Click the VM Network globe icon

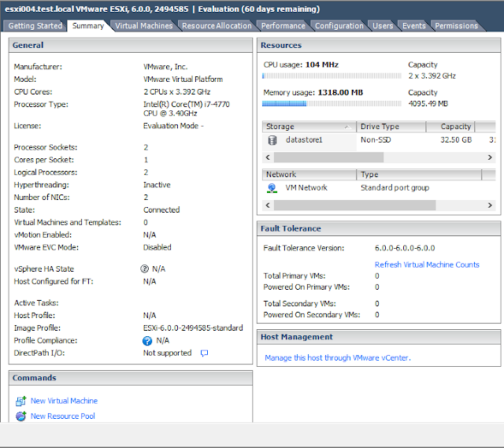272,188
